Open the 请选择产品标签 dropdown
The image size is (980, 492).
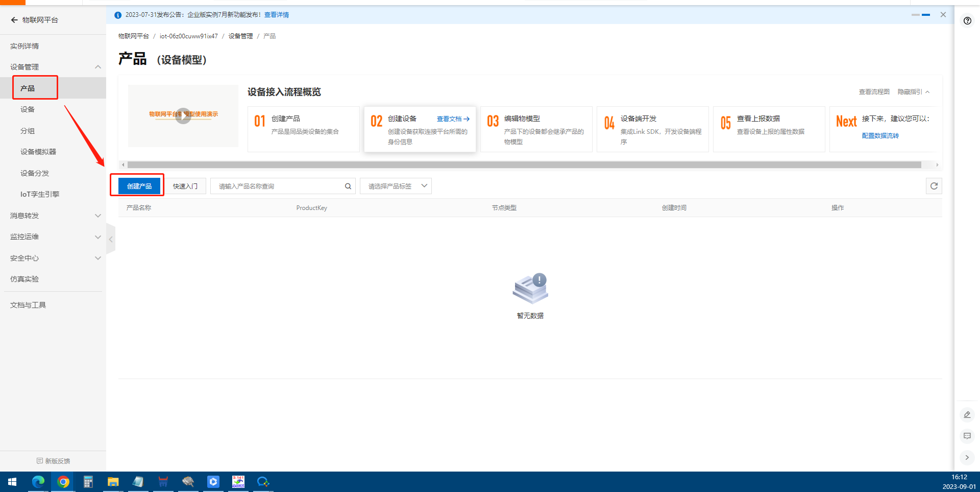tap(396, 186)
